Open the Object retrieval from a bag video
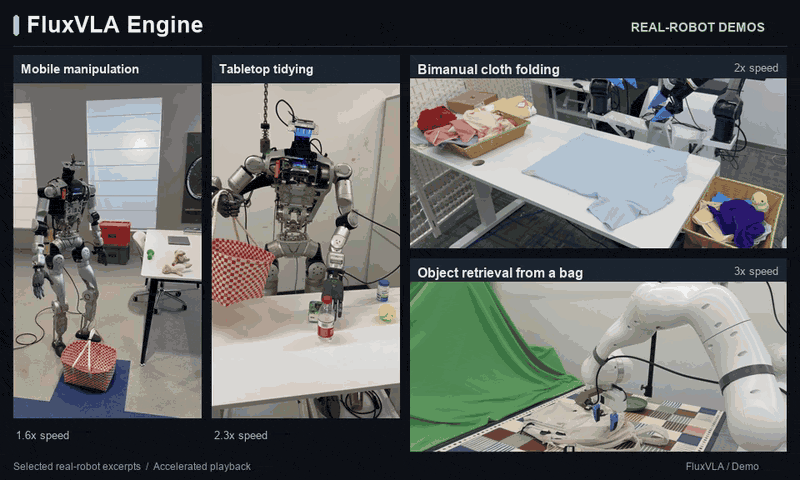Viewport: 800px width, 480px height. point(598,367)
